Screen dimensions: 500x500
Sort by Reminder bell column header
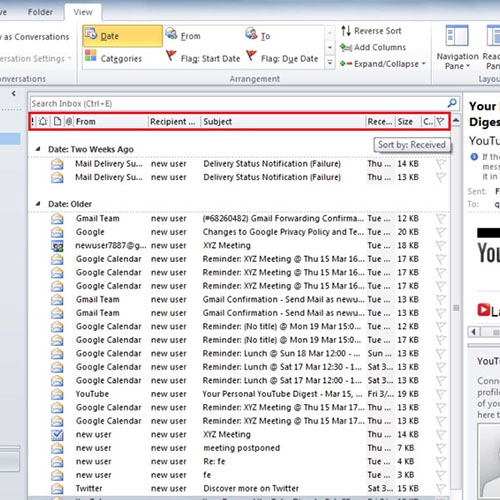(x=43, y=122)
